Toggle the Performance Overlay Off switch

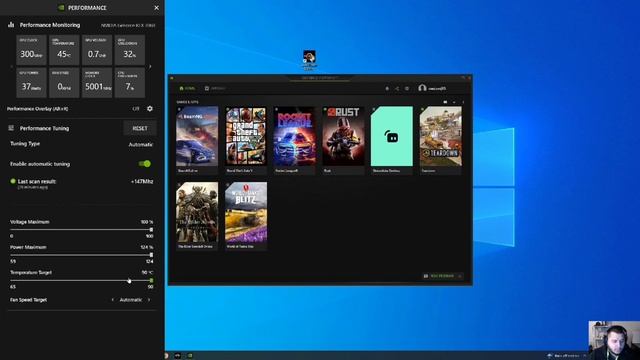coord(136,109)
